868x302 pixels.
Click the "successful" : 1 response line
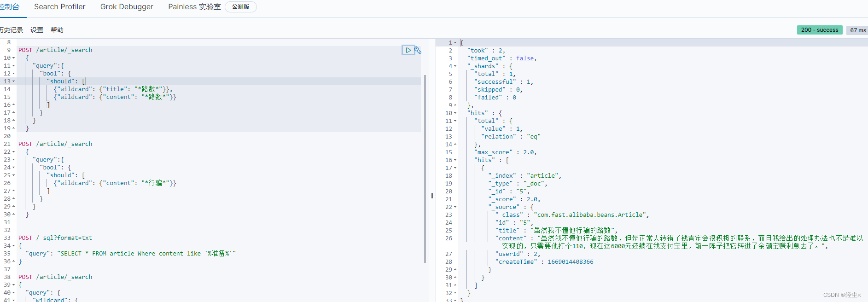coord(504,82)
